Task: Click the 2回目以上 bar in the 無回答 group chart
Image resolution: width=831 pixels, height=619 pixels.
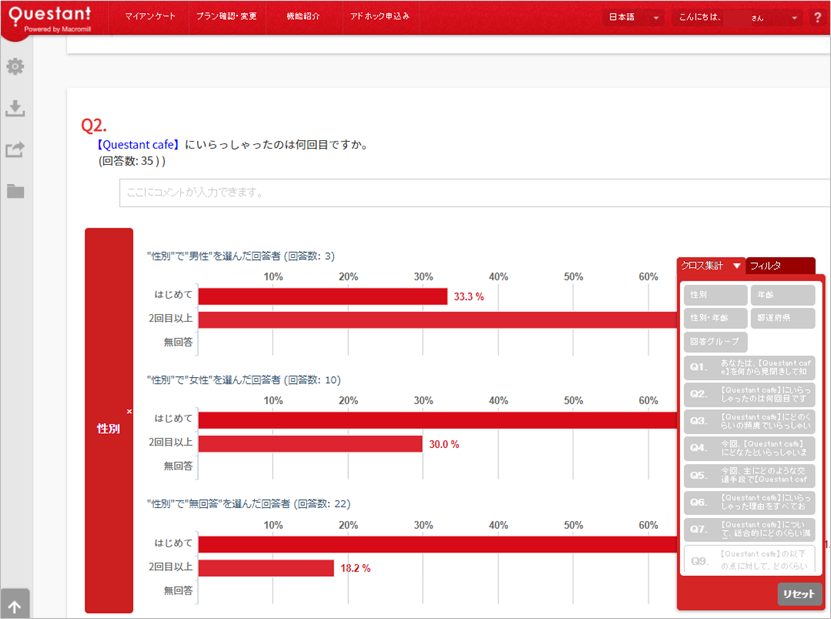Action: point(266,568)
